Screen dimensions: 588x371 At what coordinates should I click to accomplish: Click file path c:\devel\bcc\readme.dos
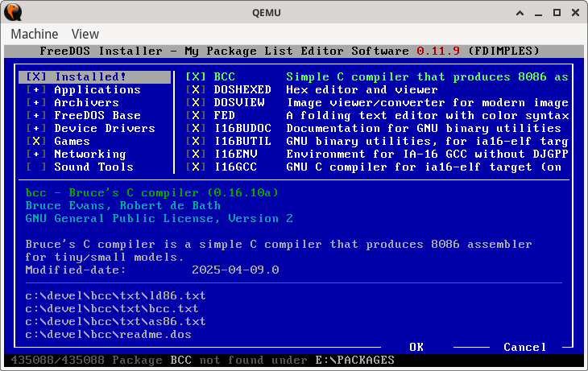109,334
